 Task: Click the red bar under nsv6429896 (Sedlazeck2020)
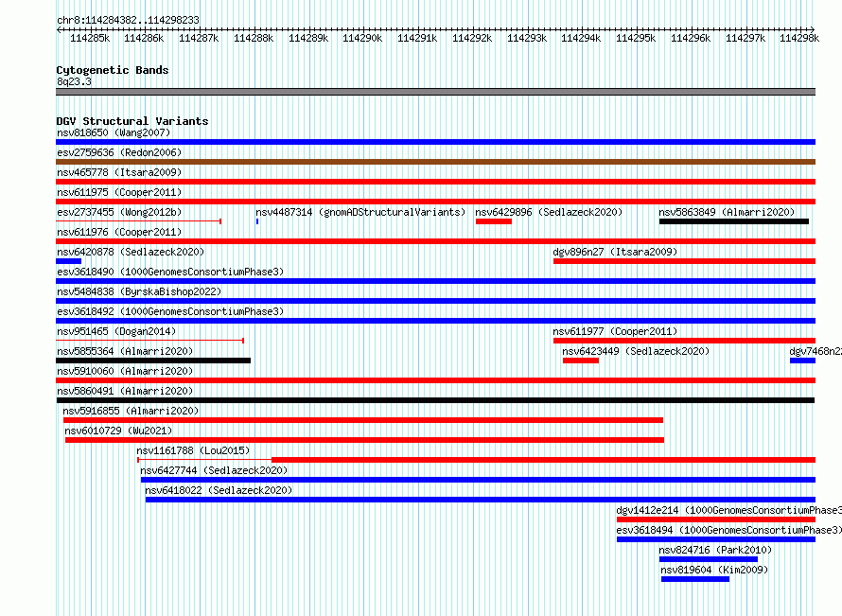494,221
